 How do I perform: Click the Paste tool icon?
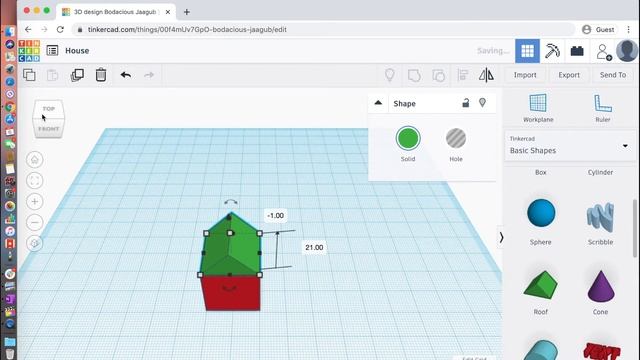click(x=53, y=75)
